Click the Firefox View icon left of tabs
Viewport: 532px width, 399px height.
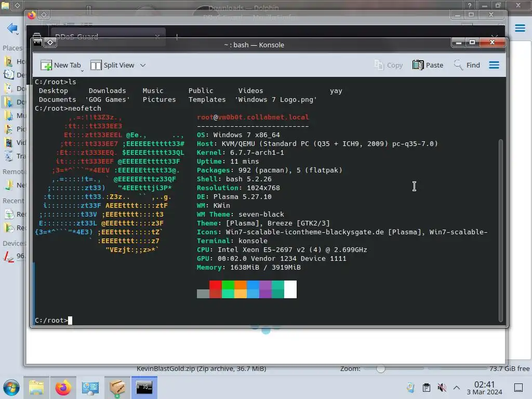tap(37, 36)
